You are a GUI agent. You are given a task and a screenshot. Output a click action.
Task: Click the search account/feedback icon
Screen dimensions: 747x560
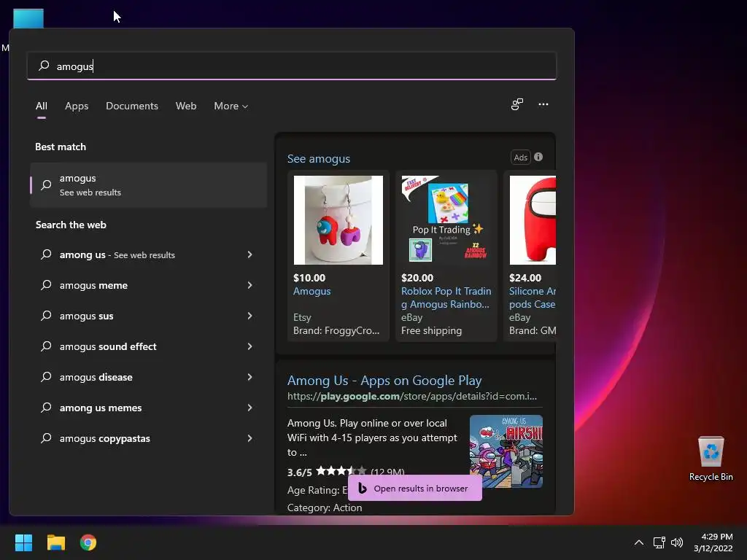coord(517,104)
